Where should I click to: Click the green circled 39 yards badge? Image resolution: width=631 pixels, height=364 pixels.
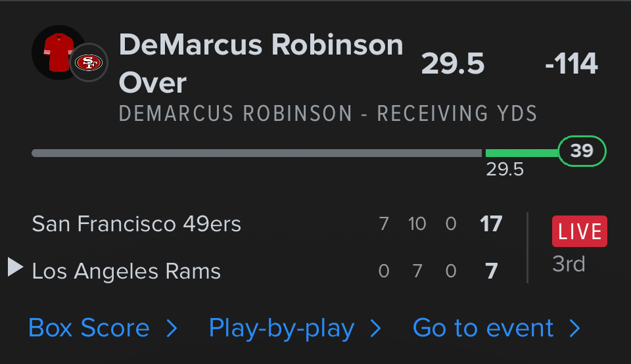(582, 151)
